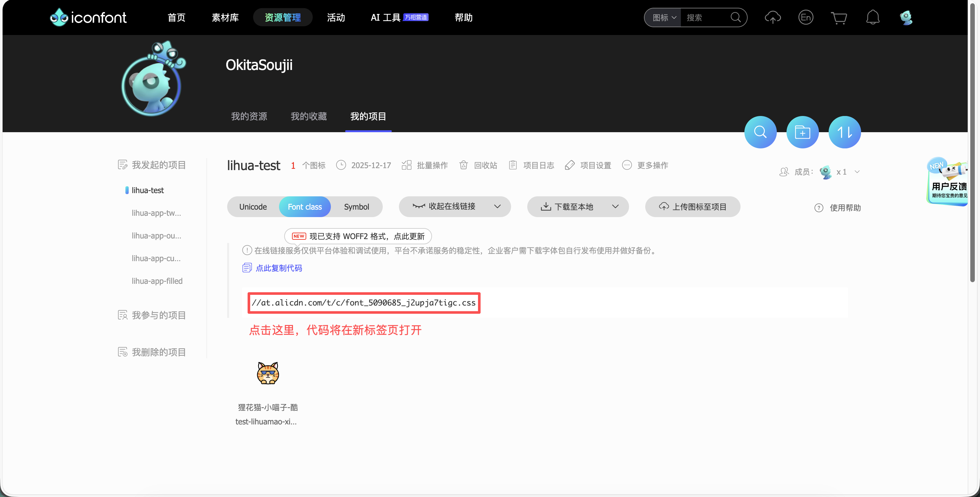980x497 pixels.
Task: Expand the members list chevron
Action: pyautogui.click(x=857, y=172)
